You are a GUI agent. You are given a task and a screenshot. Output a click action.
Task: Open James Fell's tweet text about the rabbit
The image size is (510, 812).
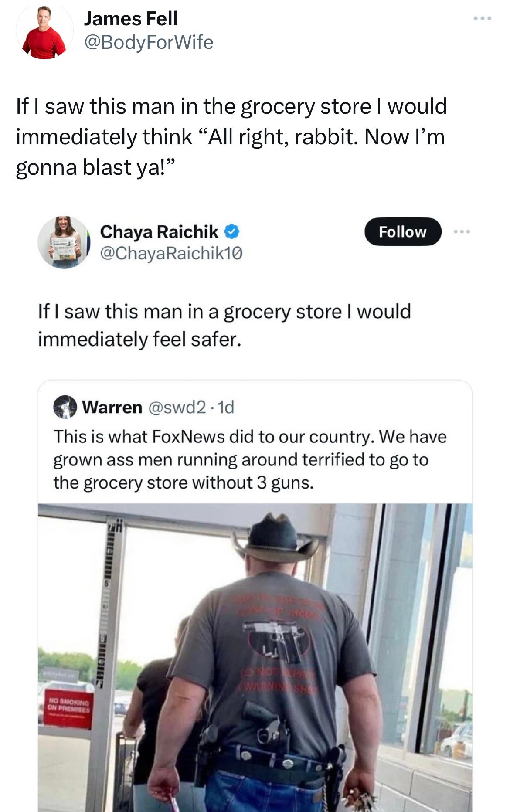point(231,137)
